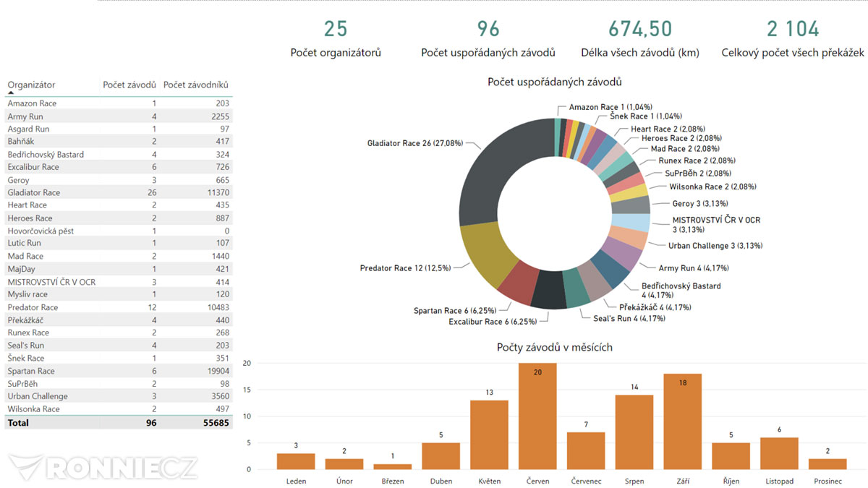Click the total obstacles card 2 104

coord(793,29)
